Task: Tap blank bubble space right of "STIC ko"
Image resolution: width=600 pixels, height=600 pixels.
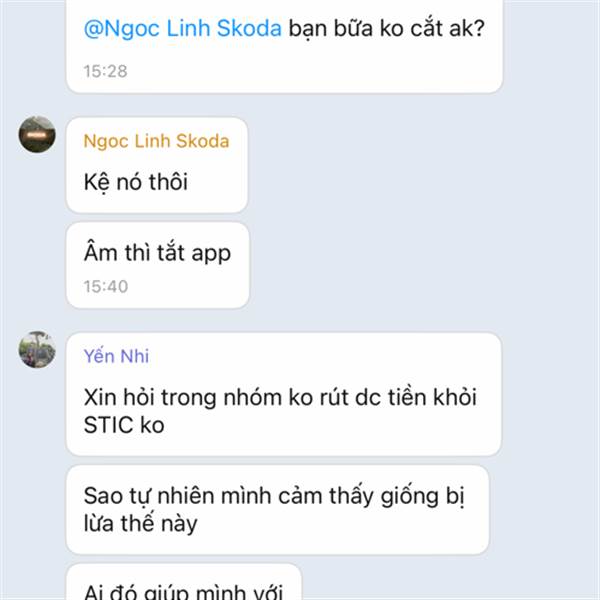Action: (x=325, y=425)
